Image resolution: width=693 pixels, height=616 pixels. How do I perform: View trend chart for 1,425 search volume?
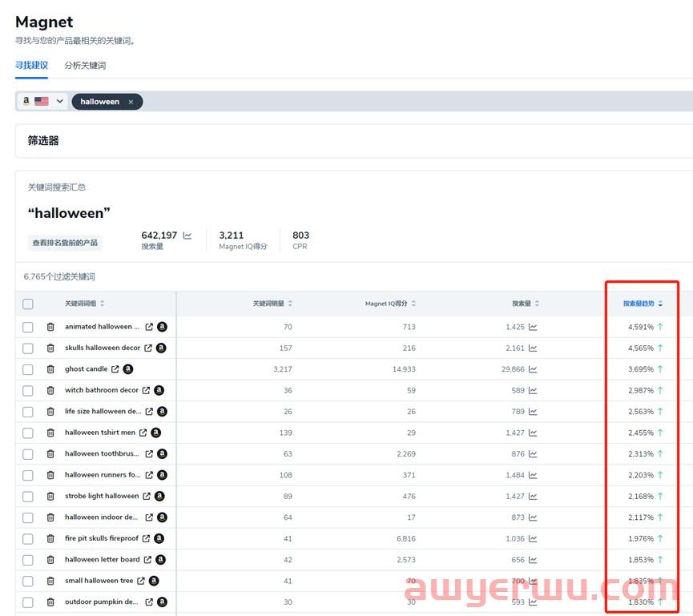pyautogui.click(x=533, y=327)
